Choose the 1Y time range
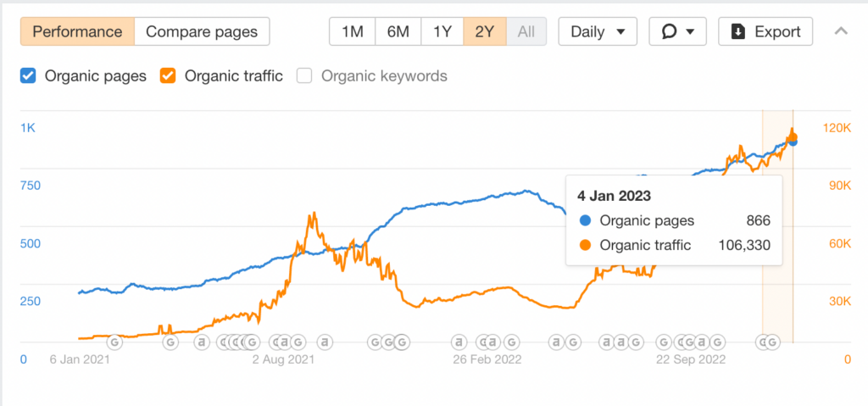Viewport: 868px width, 406px height. (442, 31)
